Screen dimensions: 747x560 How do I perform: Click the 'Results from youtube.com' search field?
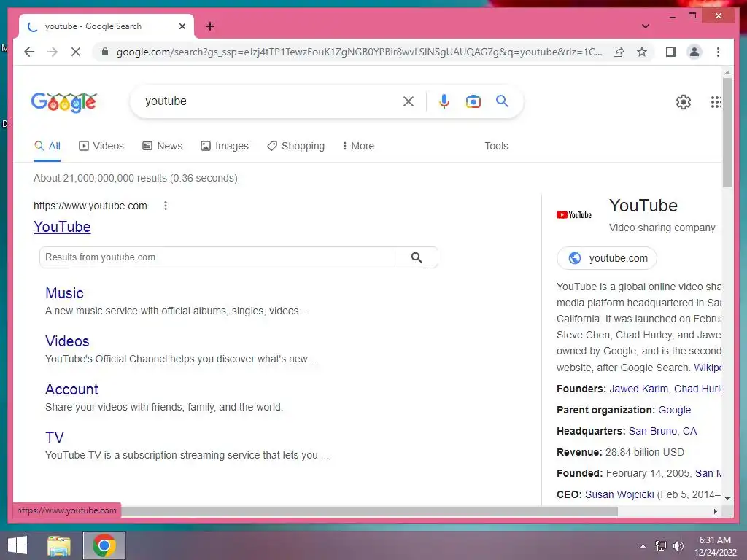[x=217, y=257]
